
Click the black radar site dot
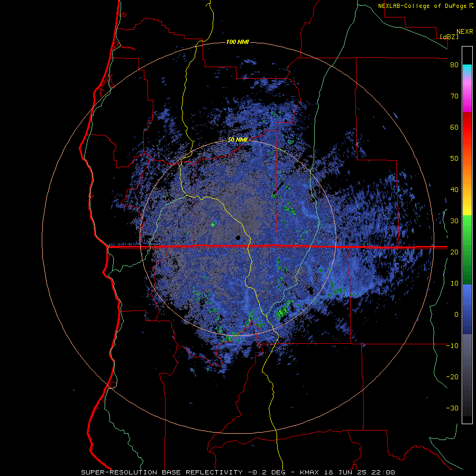point(239,237)
